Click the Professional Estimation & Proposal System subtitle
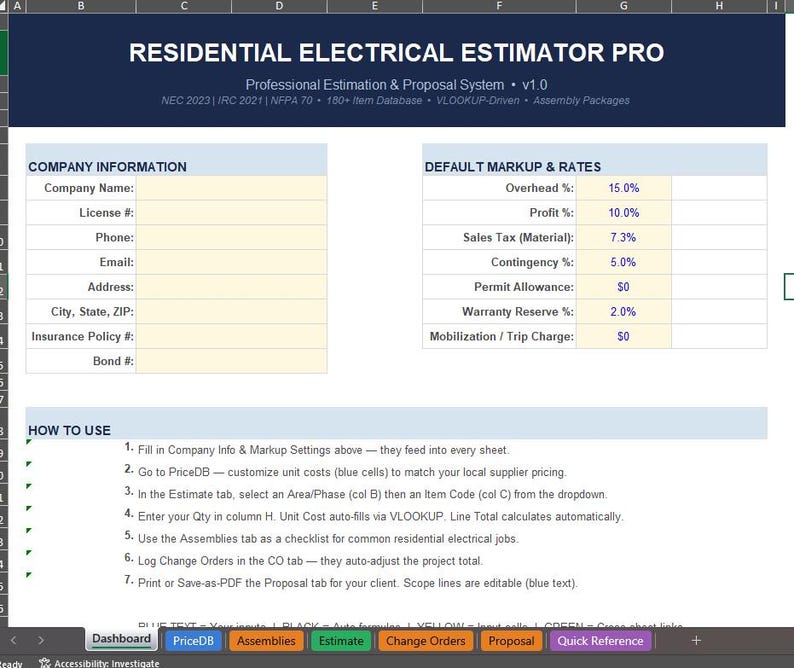Screen dimensions: 794x668 click(396, 85)
